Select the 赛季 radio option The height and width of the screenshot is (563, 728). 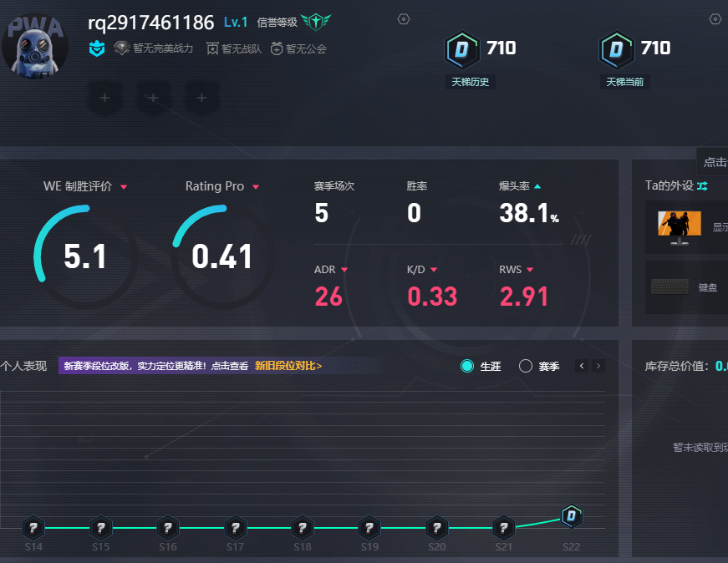pos(526,366)
